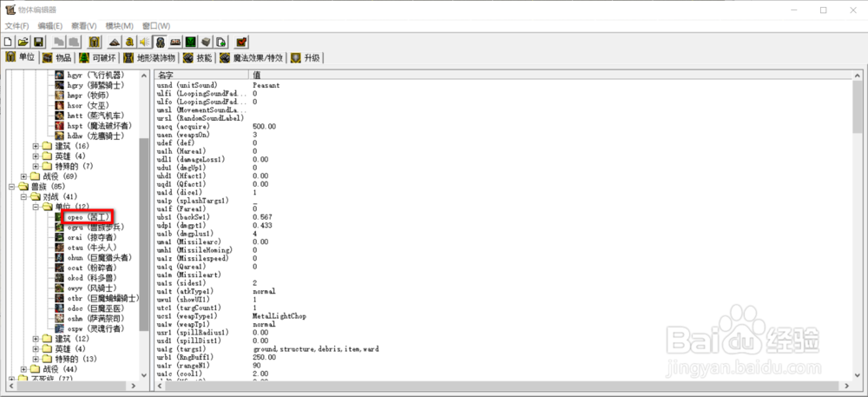Viewport: 868px width, 397px height.
Task: Collapse the 对战 (41) folder
Action: (x=23, y=196)
